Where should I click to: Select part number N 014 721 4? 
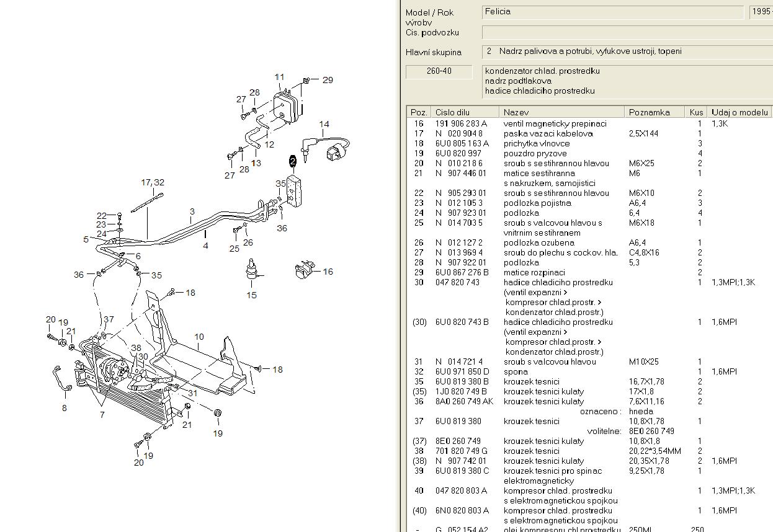click(x=458, y=361)
